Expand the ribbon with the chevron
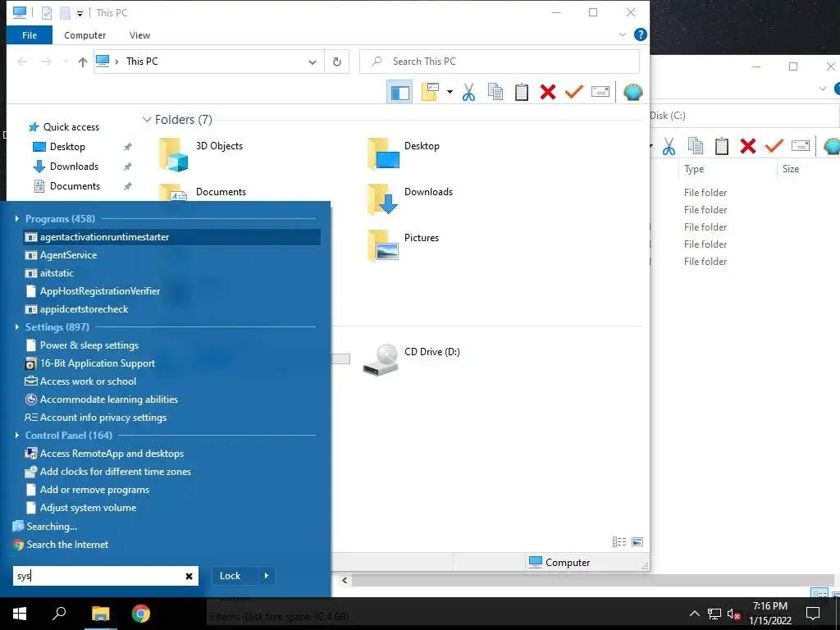This screenshot has height=630, width=840. 623,34
